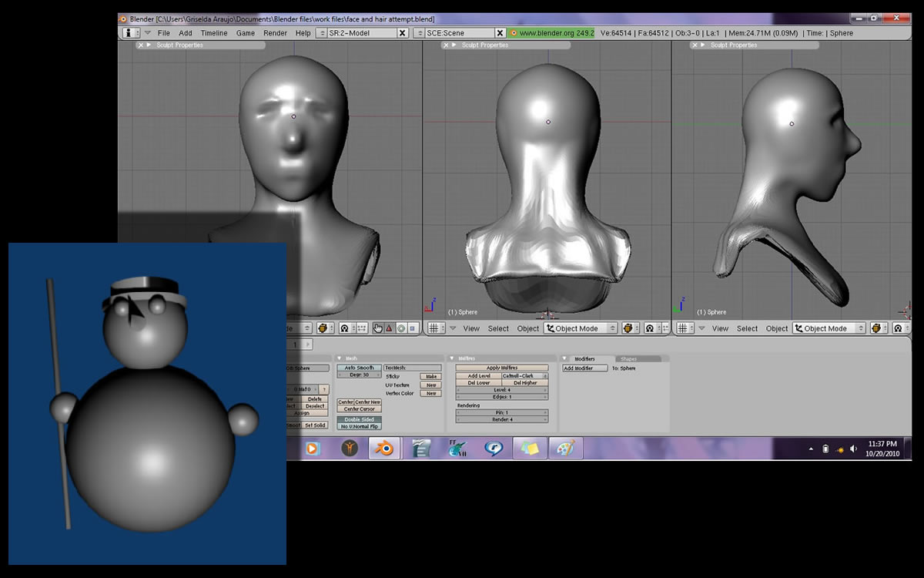
Task: Toggle No V.Normal Flip option
Action: [359, 426]
